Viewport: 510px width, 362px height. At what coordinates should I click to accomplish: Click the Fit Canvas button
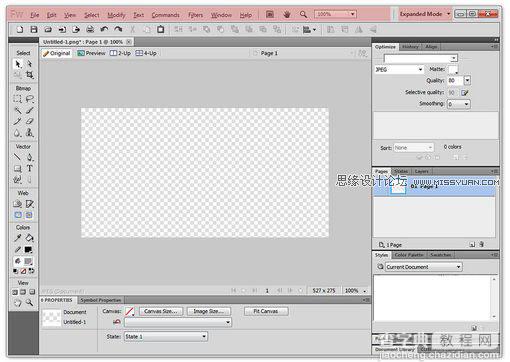click(x=266, y=311)
